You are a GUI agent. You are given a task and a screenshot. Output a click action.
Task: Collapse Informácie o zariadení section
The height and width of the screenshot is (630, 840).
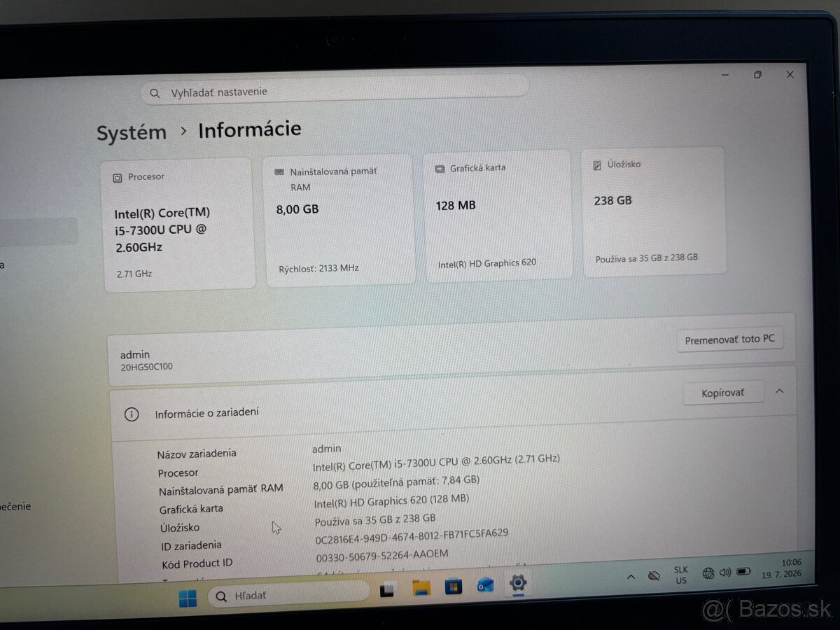pos(780,391)
